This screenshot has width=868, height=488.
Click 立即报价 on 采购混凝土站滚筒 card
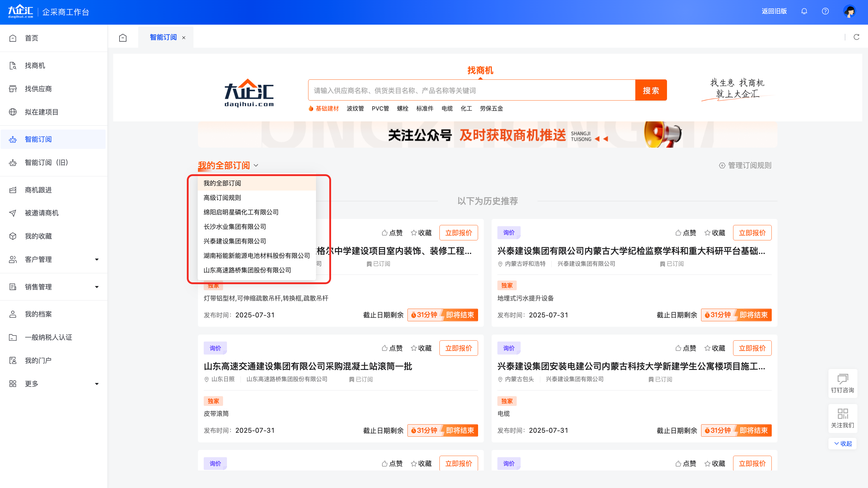[459, 348]
